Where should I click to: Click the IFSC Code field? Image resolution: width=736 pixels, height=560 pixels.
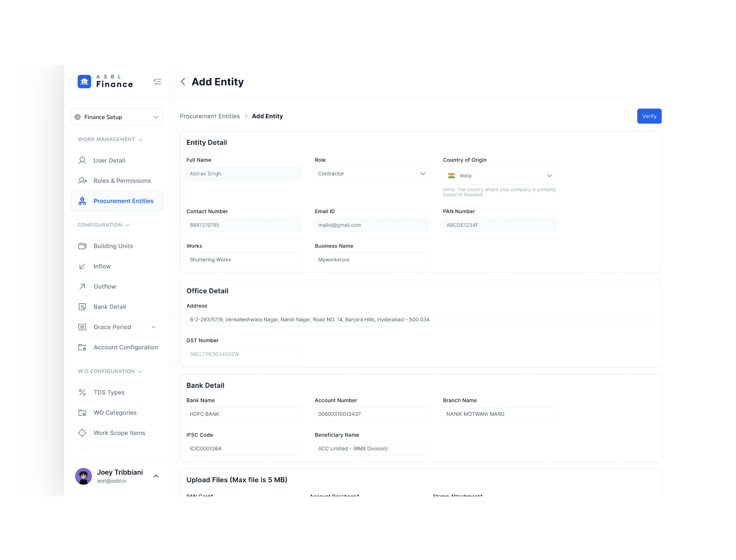point(243,449)
